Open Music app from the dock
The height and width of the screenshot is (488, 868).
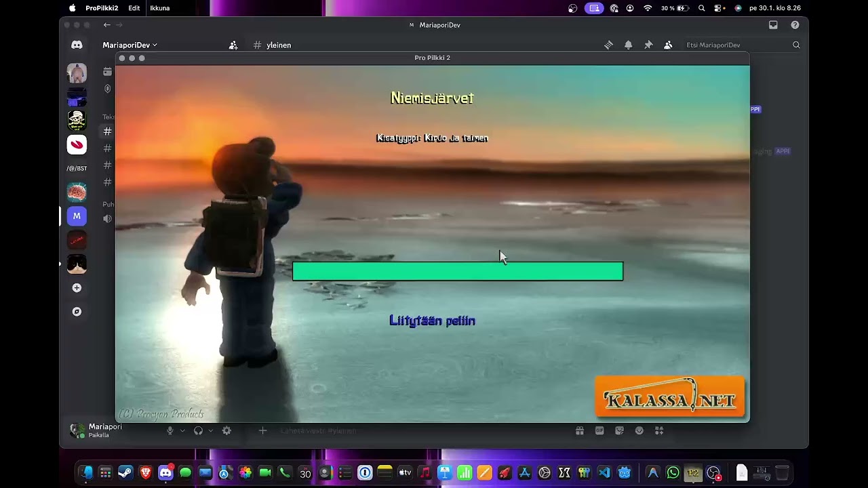click(425, 472)
